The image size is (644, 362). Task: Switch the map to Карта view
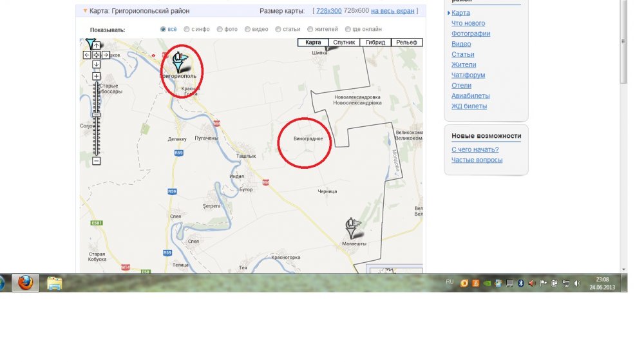click(313, 43)
